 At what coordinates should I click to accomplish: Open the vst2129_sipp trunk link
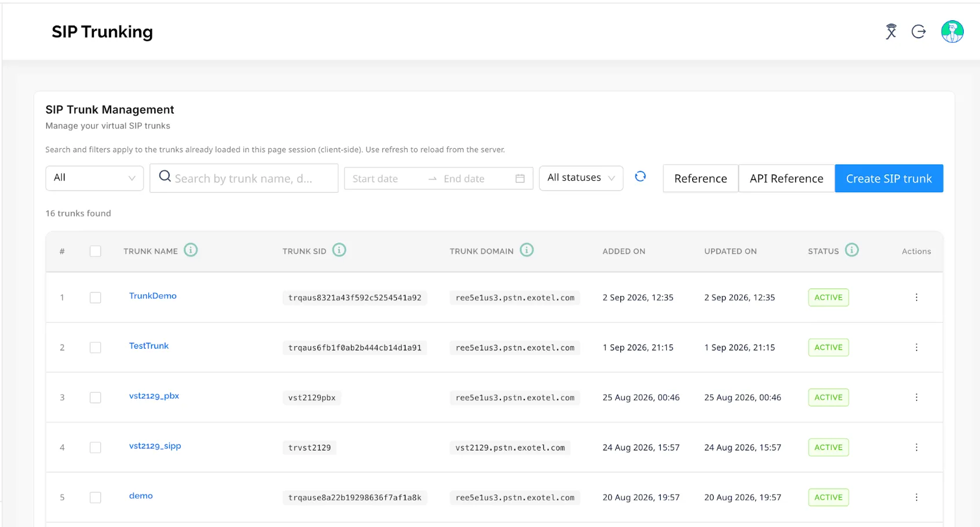155,446
